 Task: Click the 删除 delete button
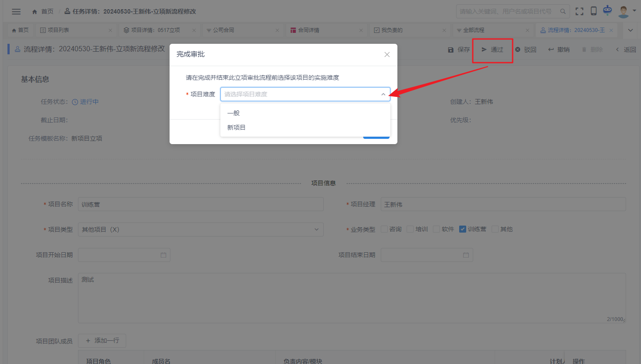click(x=592, y=49)
